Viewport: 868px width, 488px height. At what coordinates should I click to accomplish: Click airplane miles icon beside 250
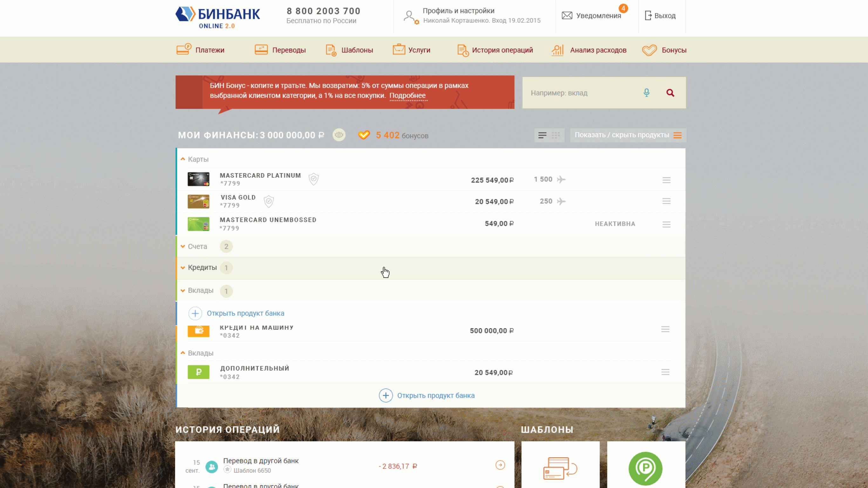561,201
